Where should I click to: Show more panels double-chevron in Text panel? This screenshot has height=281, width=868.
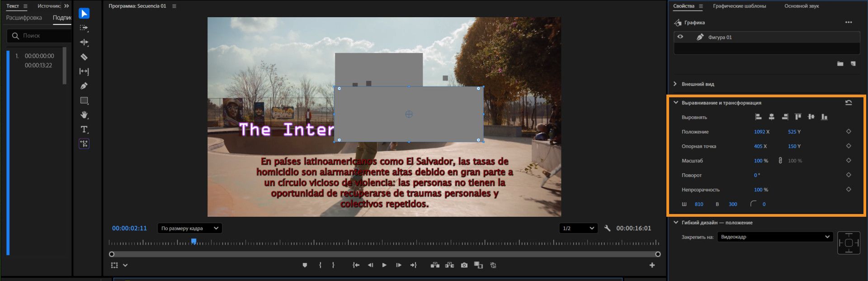66,6
